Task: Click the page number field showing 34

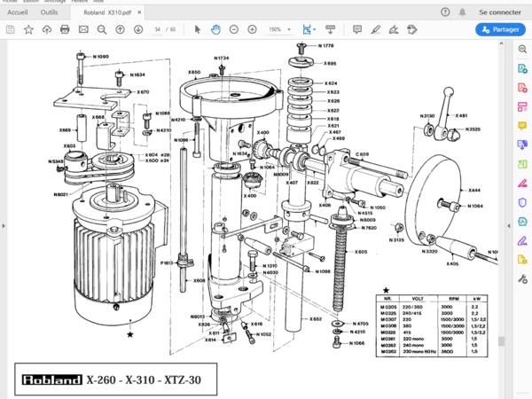Action: [x=158, y=29]
